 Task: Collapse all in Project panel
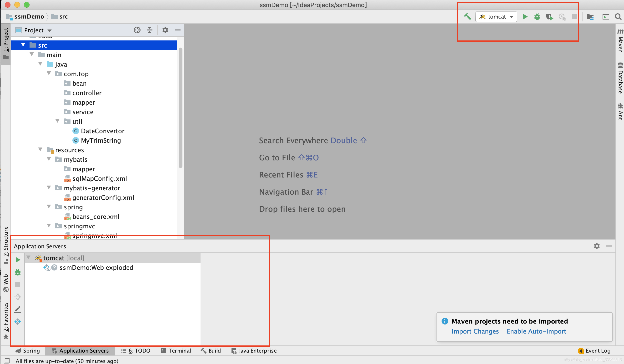pyautogui.click(x=149, y=30)
